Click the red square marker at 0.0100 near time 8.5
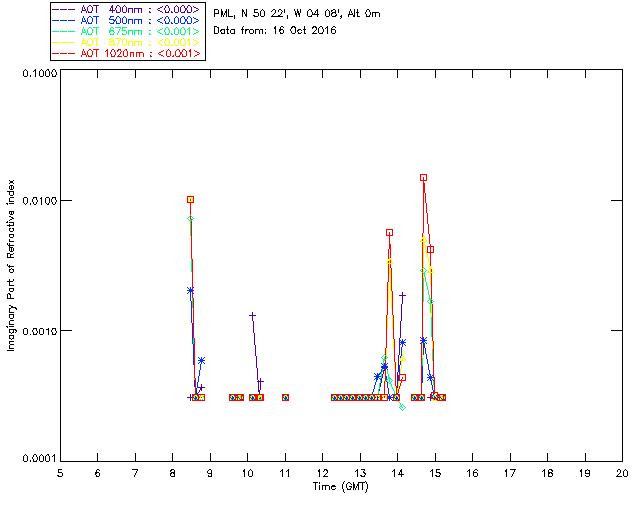 [x=191, y=200]
